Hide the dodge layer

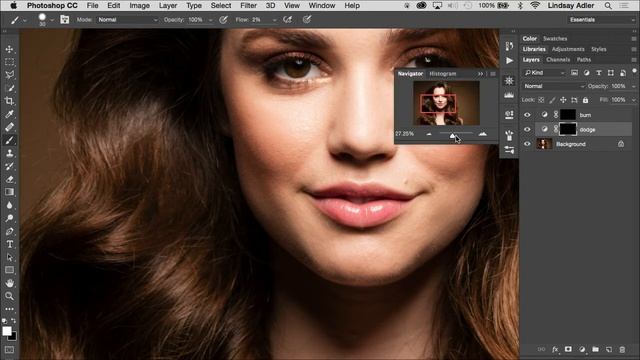pyautogui.click(x=527, y=129)
